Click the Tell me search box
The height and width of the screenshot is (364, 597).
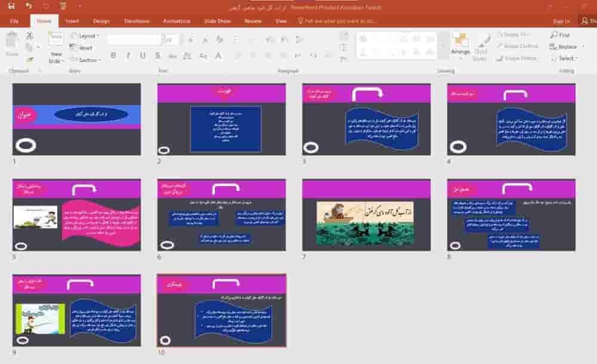pos(338,21)
